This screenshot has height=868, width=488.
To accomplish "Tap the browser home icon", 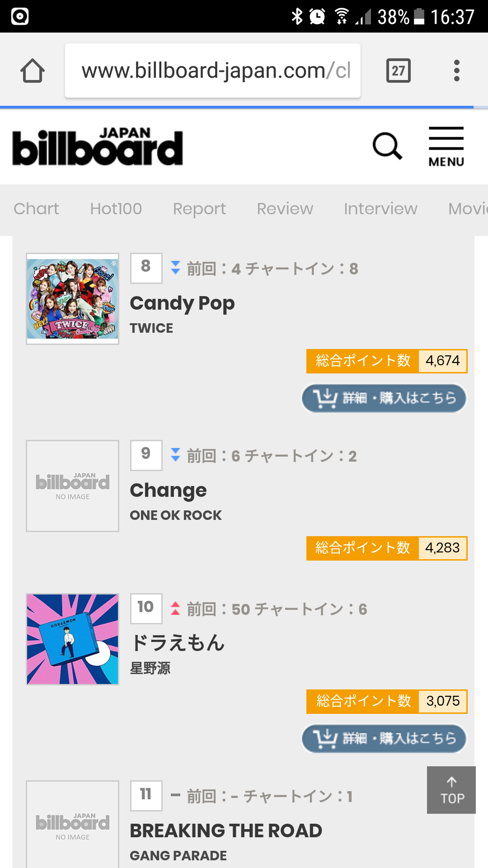I will (x=33, y=71).
